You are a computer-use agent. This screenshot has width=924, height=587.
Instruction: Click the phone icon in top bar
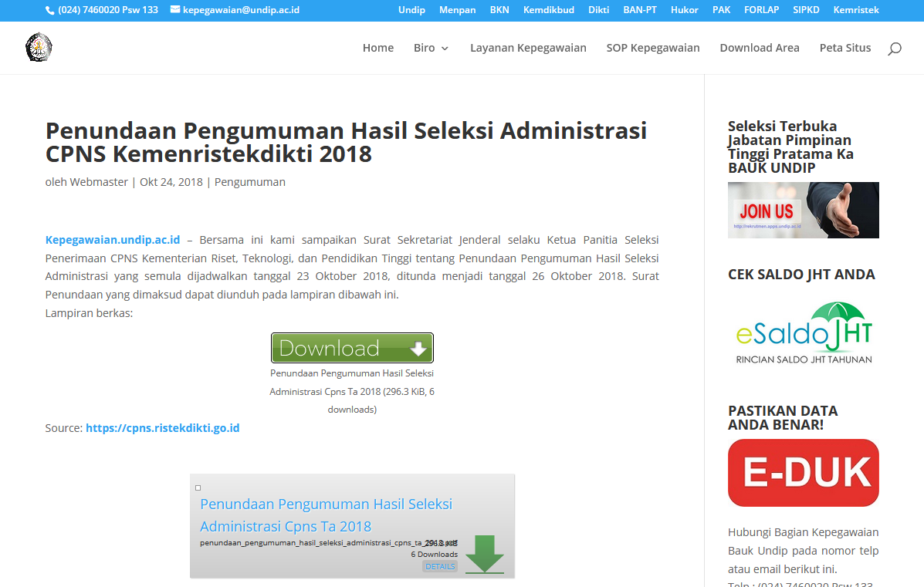click(49, 10)
